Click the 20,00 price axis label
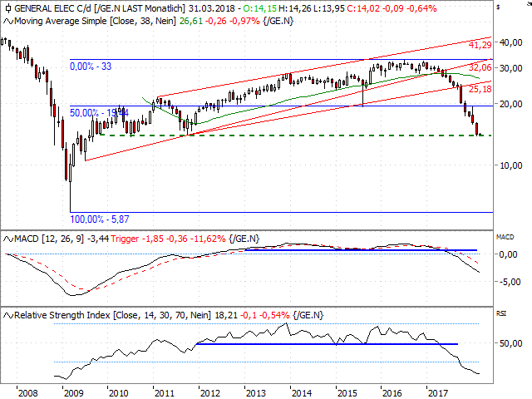The width and height of the screenshot is (532, 399). point(510,104)
